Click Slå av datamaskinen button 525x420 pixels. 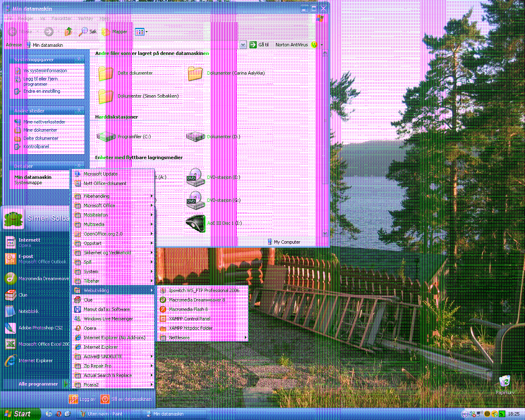click(x=127, y=399)
